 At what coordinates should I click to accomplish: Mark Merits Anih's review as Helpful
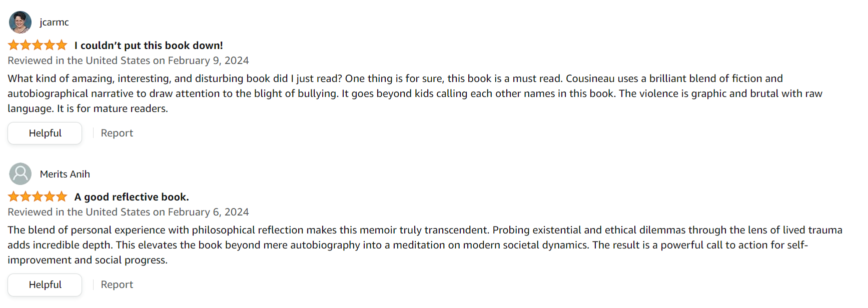click(45, 284)
